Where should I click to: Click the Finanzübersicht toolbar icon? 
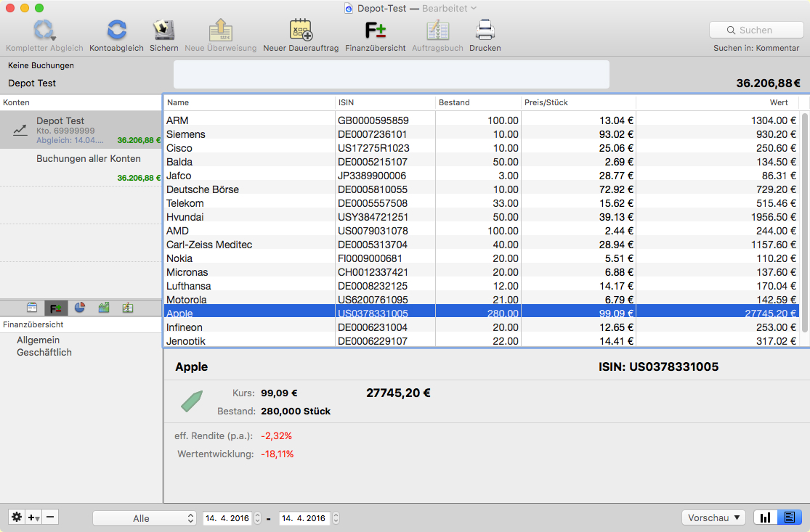point(375,30)
